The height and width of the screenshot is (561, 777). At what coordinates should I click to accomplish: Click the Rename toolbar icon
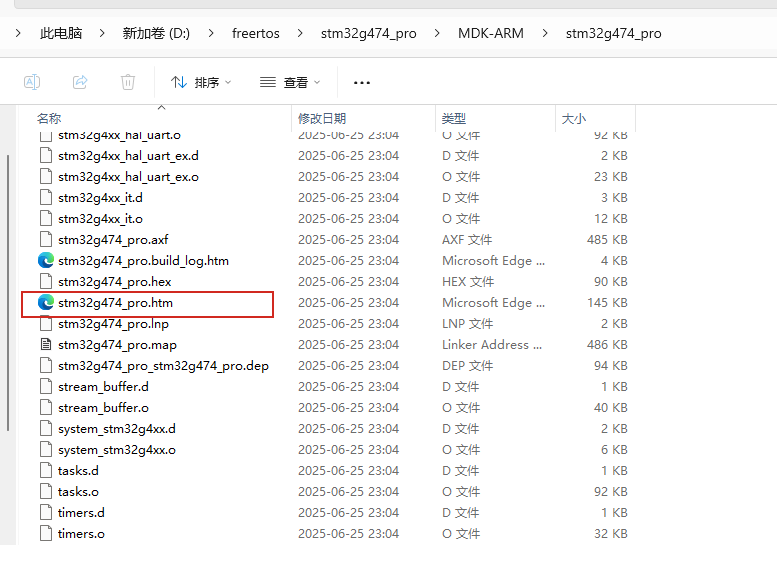pos(32,82)
